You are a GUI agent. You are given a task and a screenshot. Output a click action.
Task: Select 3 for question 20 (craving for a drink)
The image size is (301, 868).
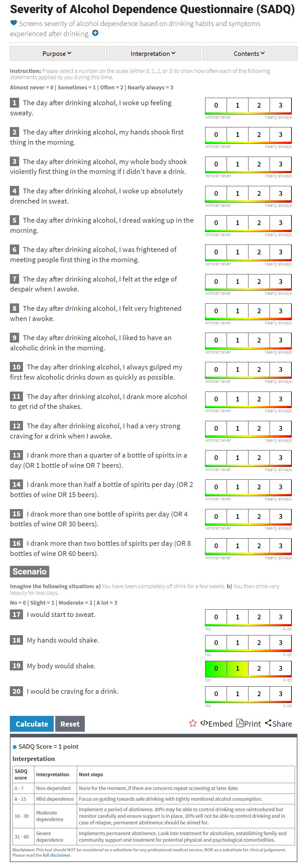(280, 693)
